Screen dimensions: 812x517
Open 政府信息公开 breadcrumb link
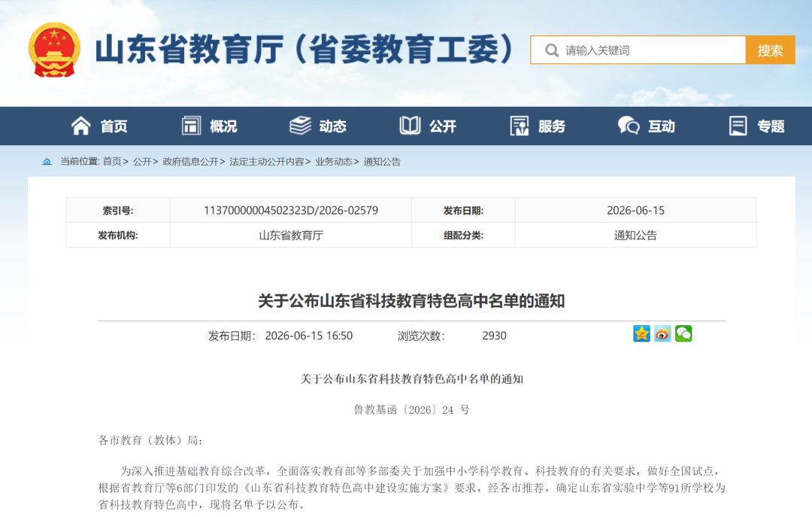point(190,162)
